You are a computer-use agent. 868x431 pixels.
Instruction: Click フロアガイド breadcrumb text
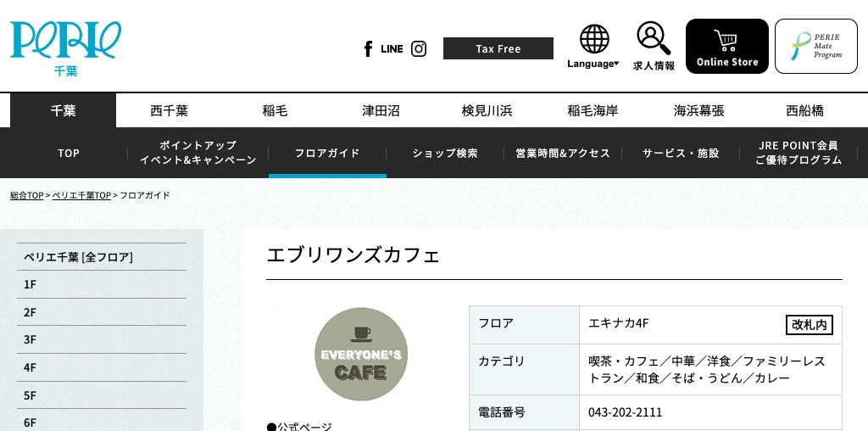(145, 195)
